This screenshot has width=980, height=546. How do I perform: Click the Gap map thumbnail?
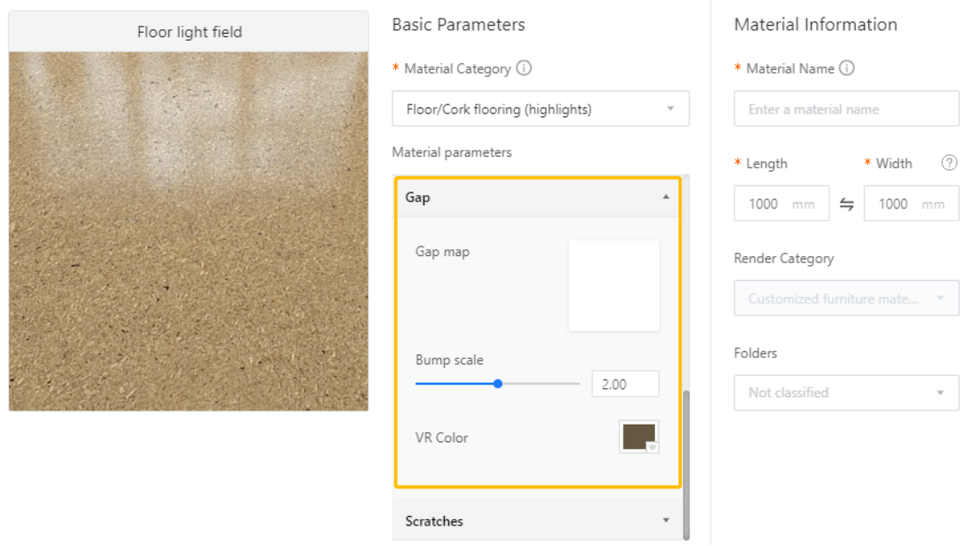(x=614, y=285)
